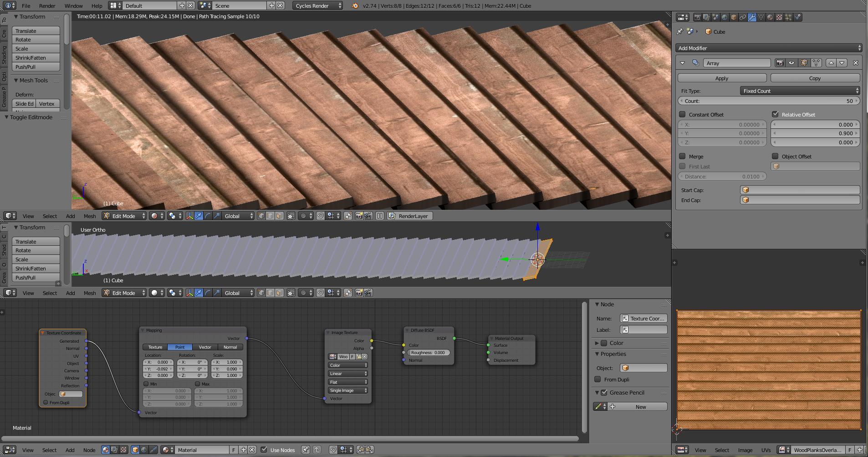Click the Apply modifier button

click(x=722, y=78)
